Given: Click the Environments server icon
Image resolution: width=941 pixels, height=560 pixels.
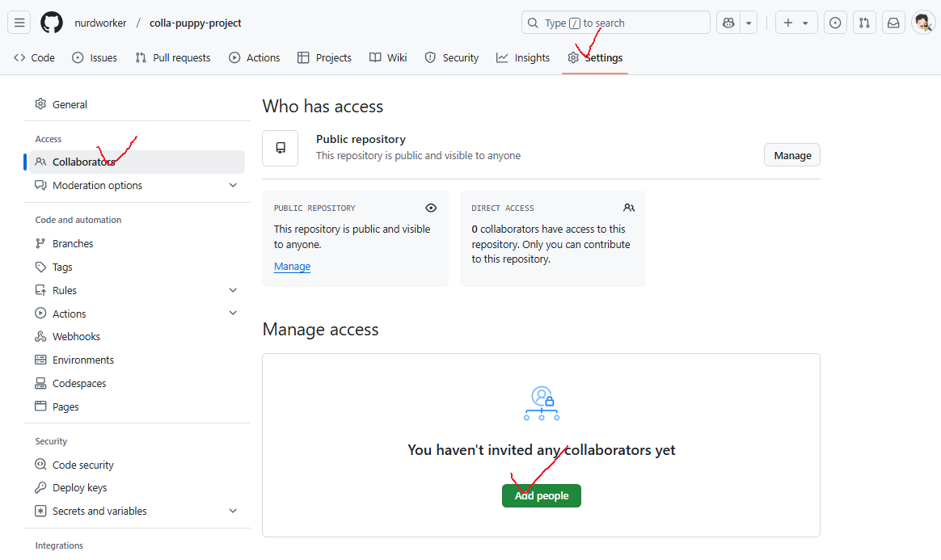Looking at the screenshot, I should tap(40, 360).
